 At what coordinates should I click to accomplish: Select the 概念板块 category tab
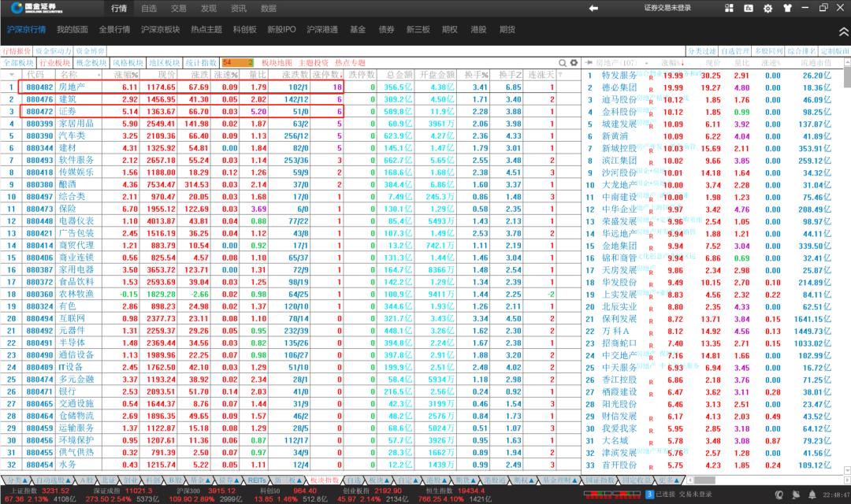click(91, 62)
